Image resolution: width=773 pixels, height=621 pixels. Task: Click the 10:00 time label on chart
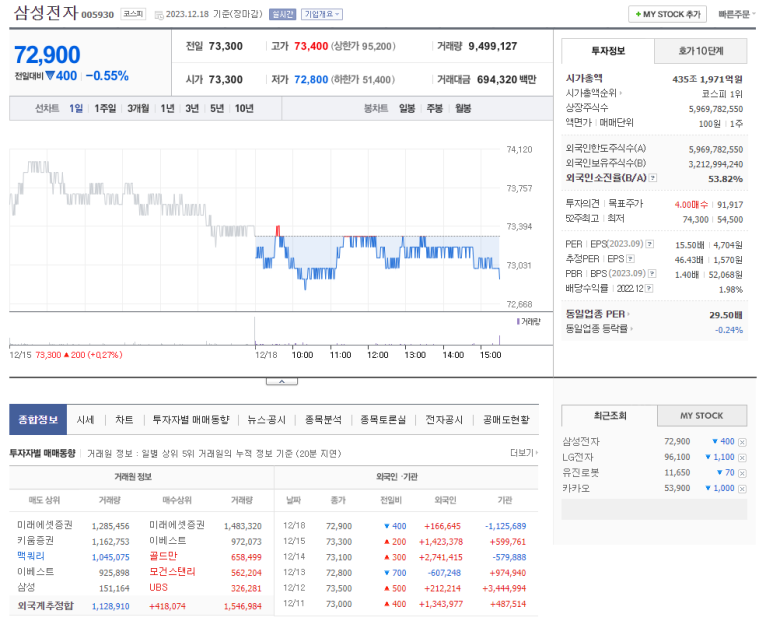point(302,355)
